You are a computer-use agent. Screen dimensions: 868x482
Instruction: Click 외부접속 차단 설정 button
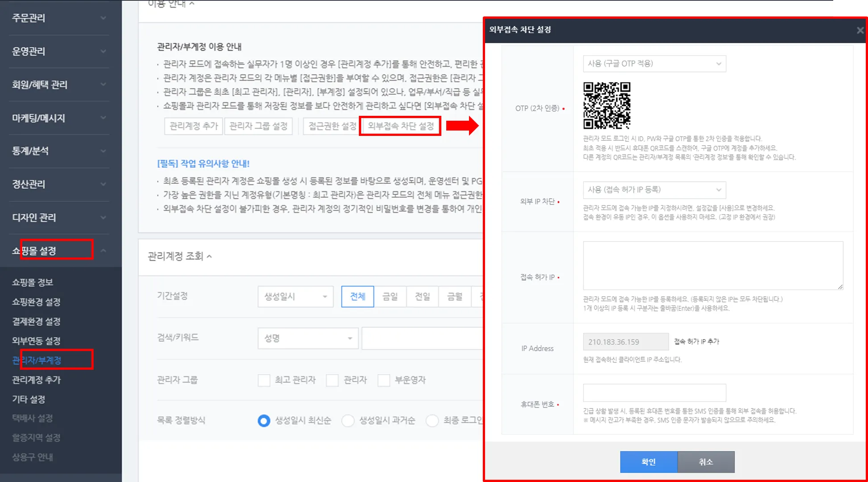point(400,126)
